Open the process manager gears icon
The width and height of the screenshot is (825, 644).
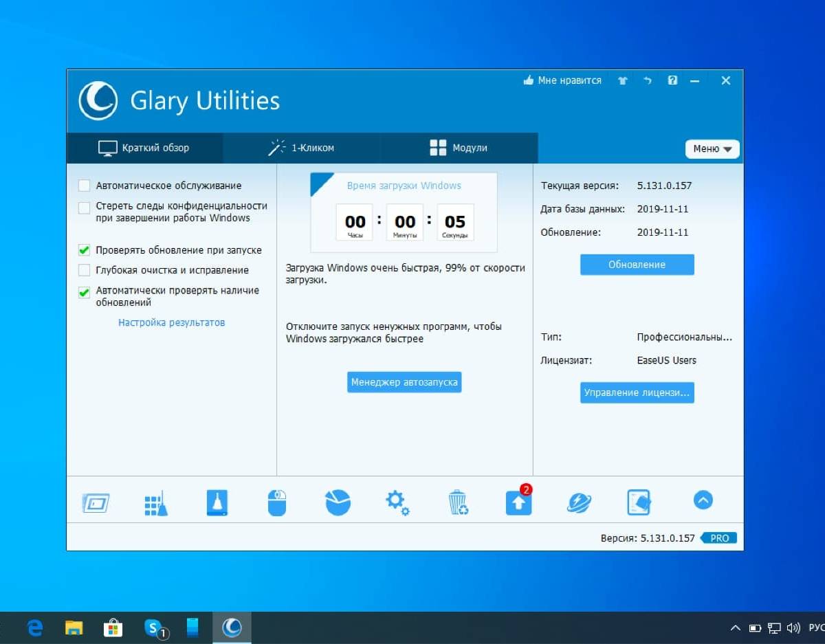click(x=397, y=502)
